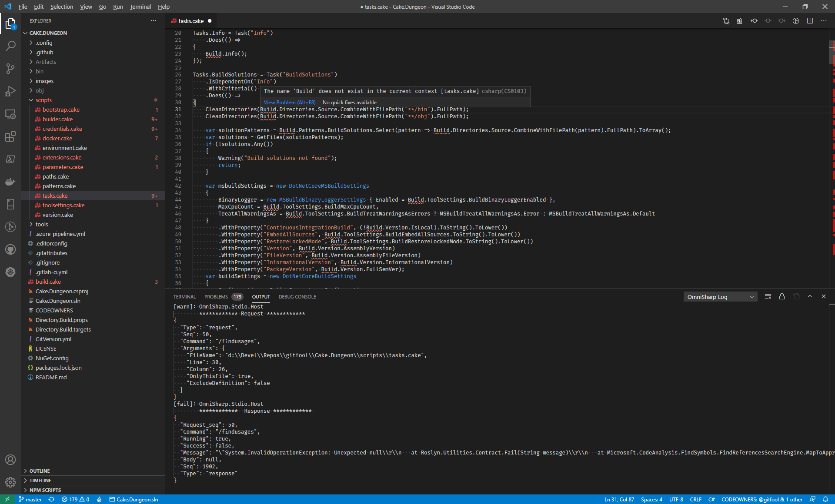Maximize the bottom panel with the chevron up

[810, 296]
